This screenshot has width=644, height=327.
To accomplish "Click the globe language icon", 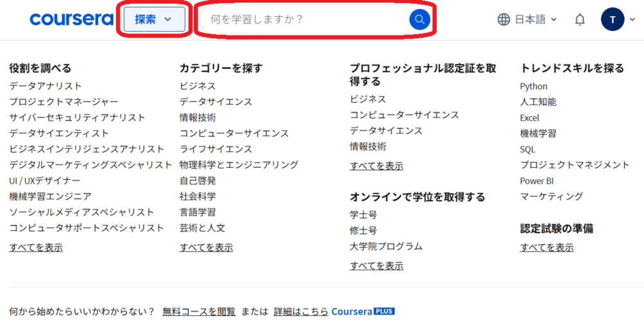I will [x=504, y=19].
